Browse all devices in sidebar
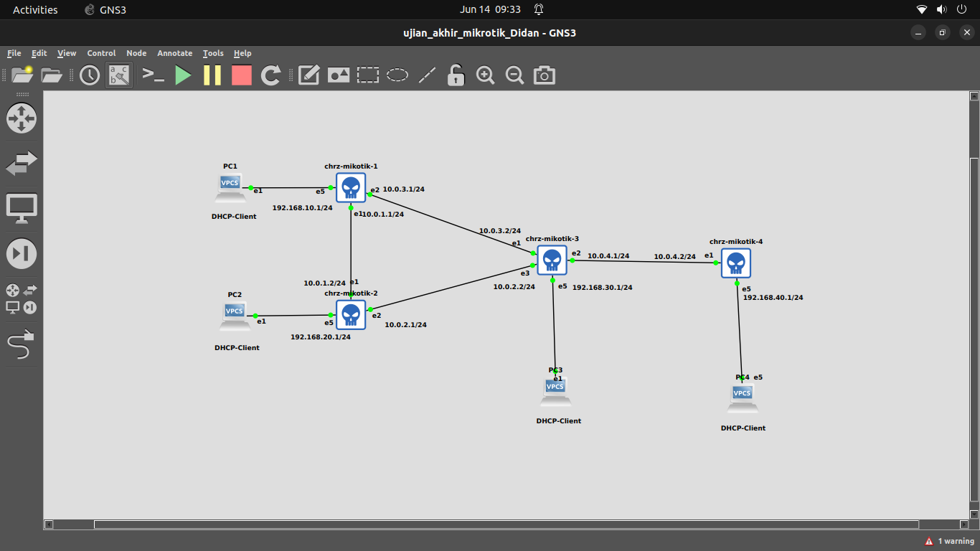 (22, 298)
